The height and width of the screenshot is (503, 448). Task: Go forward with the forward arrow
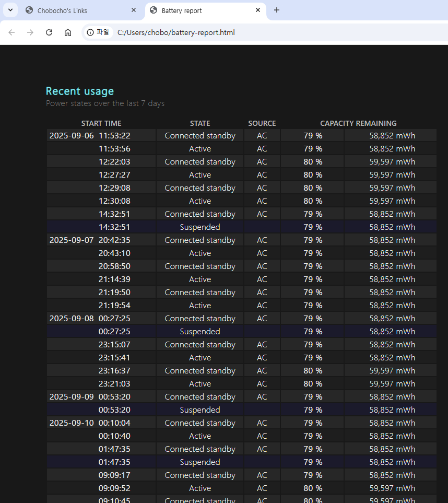[30, 32]
